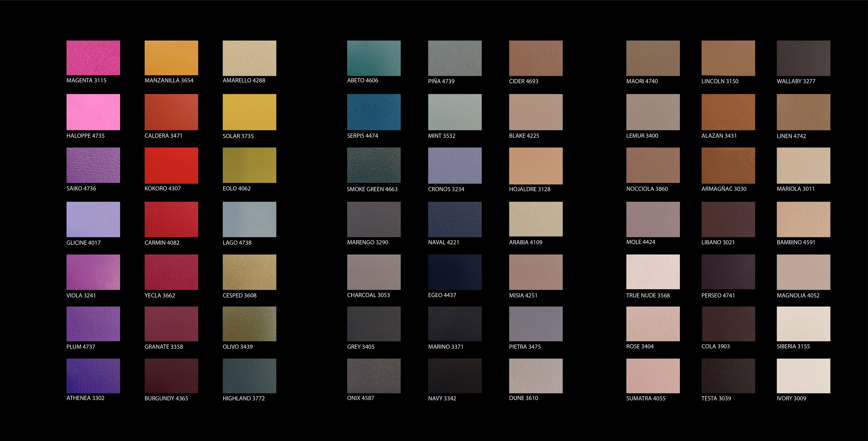Image resolution: width=868 pixels, height=441 pixels.
Task: Pick the Haloppe 4735 pink swatch
Action: (x=93, y=112)
